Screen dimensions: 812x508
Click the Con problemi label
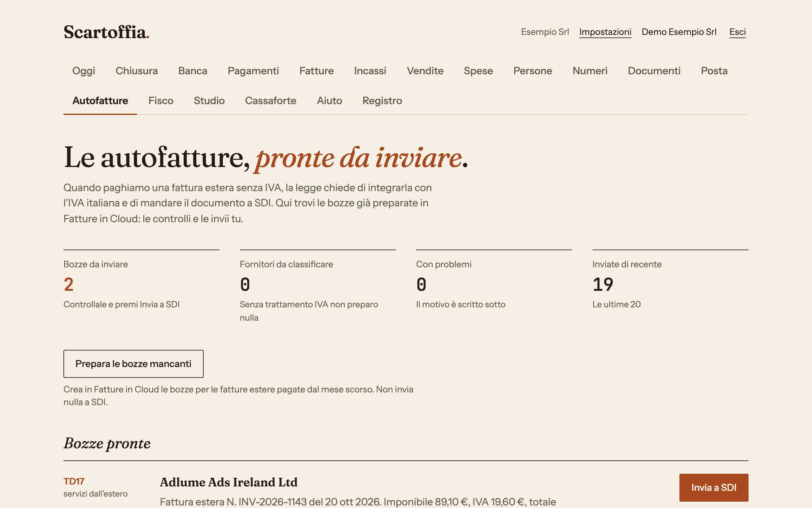coord(443,264)
